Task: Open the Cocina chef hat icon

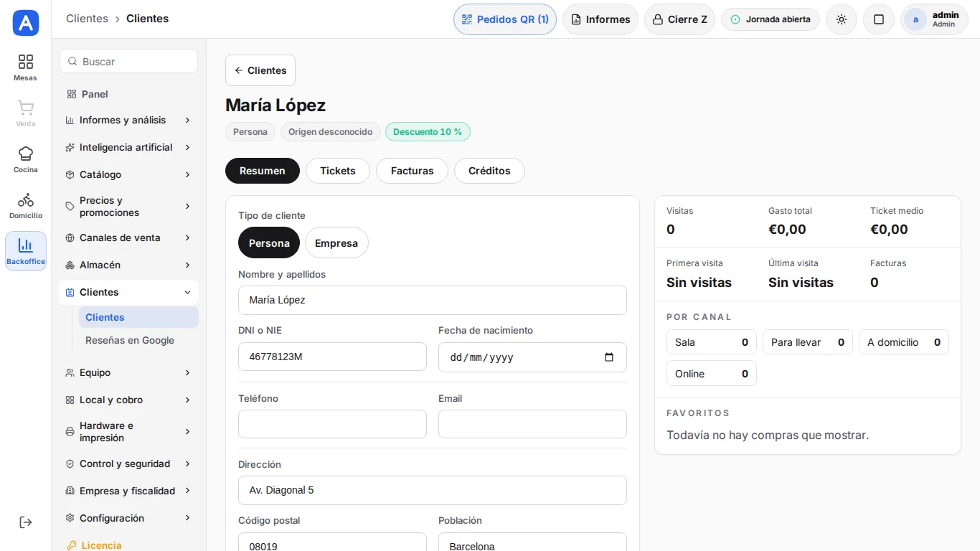Action: click(25, 159)
